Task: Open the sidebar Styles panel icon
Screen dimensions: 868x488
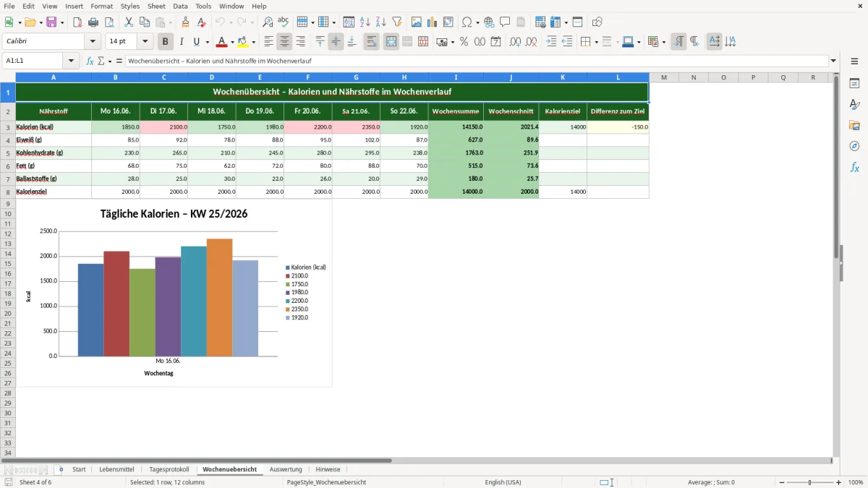Action: pyautogui.click(x=854, y=104)
